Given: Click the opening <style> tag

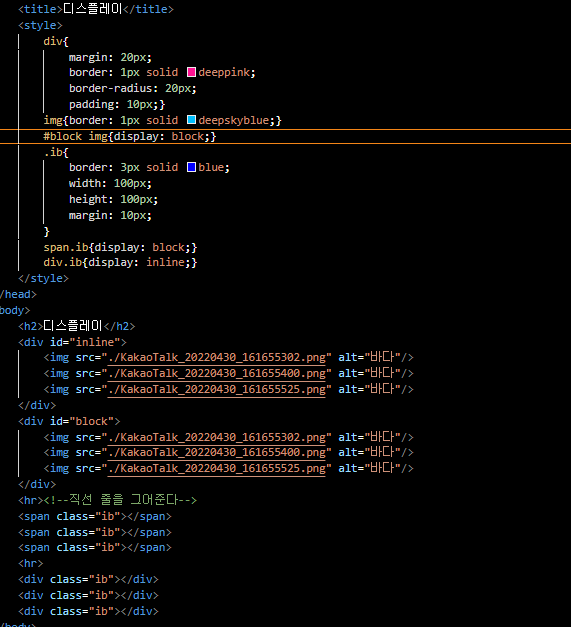Looking at the screenshot, I should click(40, 25).
